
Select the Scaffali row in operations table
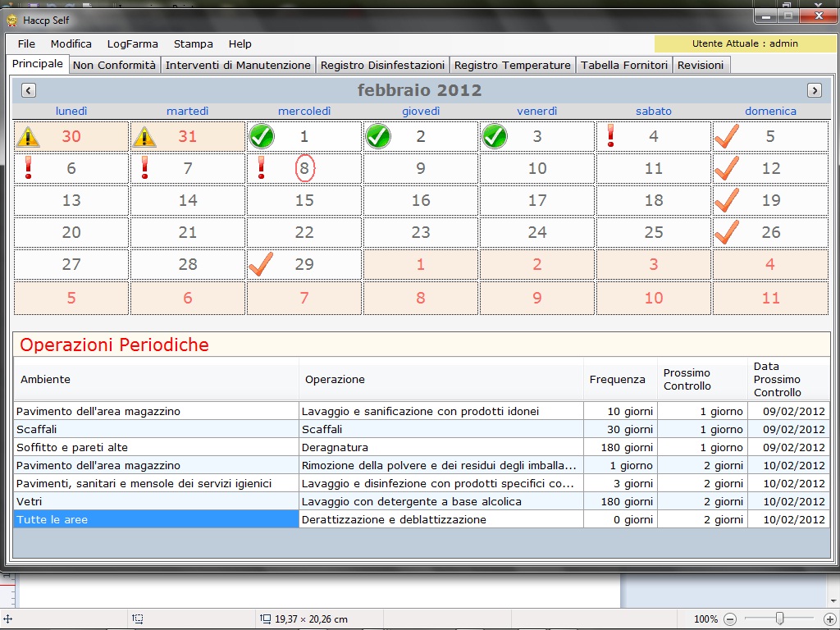(x=156, y=429)
